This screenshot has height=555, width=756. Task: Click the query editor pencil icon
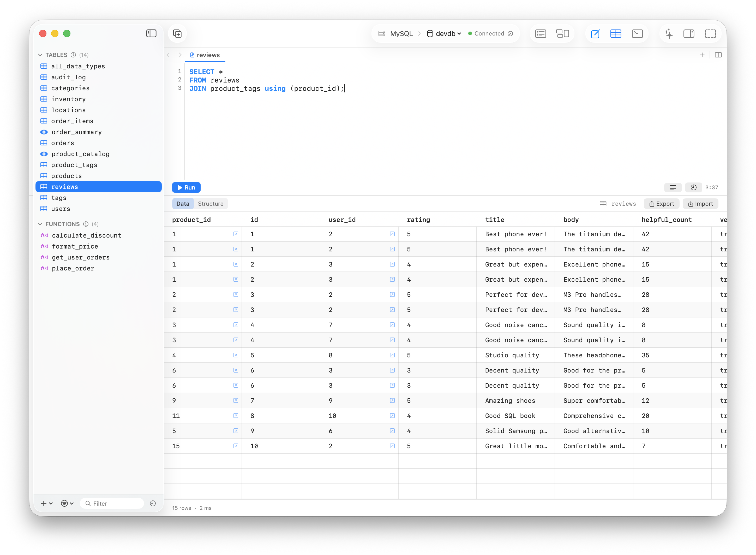click(595, 34)
